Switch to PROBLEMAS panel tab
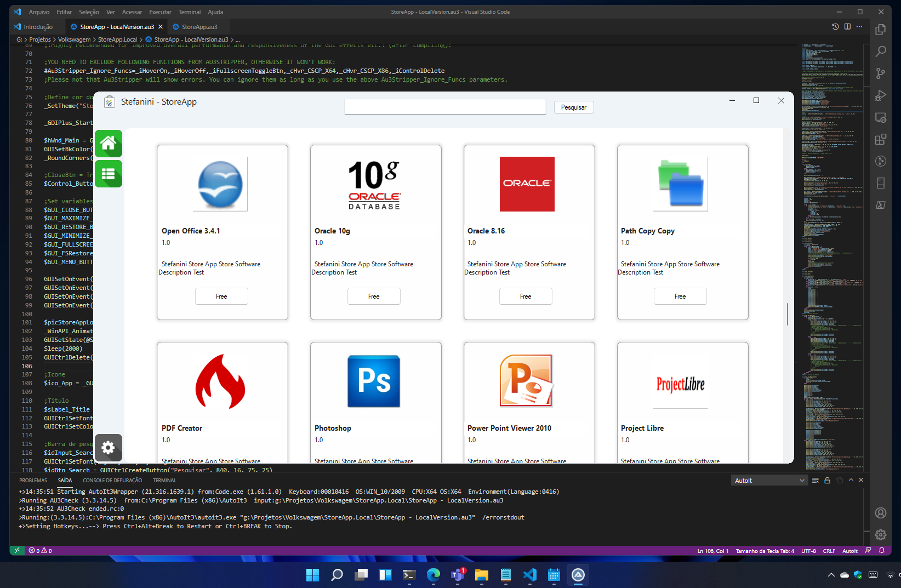Image resolution: width=901 pixels, height=588 pixels. (33, 481)
